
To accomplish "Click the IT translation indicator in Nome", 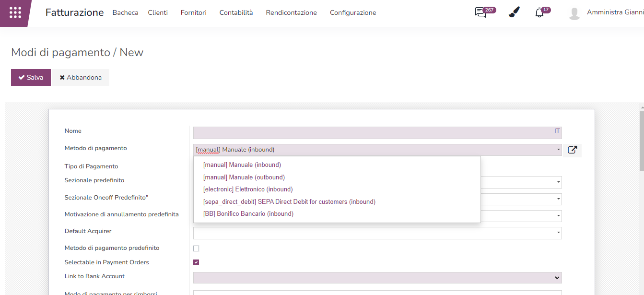I will pos(557,131).
